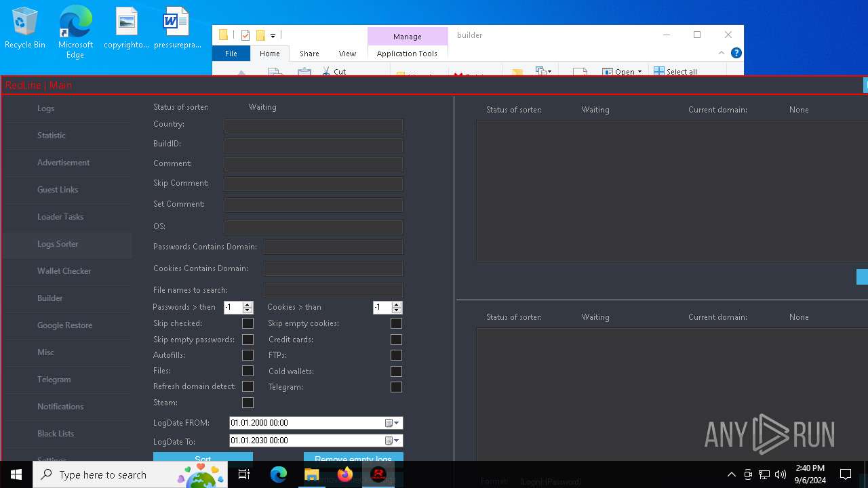
Task: Show hidden system tray icons
Action: pos(731,474)
